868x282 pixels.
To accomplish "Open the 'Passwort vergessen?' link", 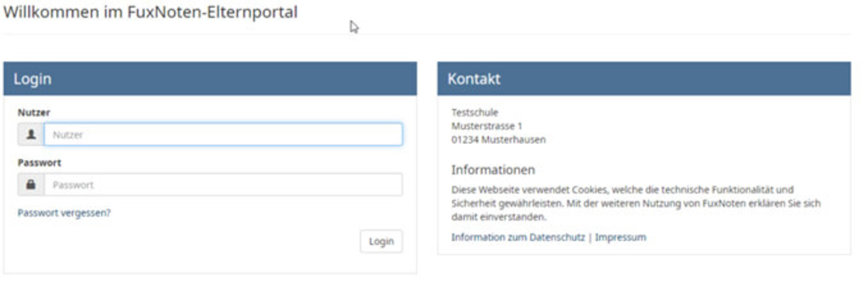I will click(x=64, y=213).
